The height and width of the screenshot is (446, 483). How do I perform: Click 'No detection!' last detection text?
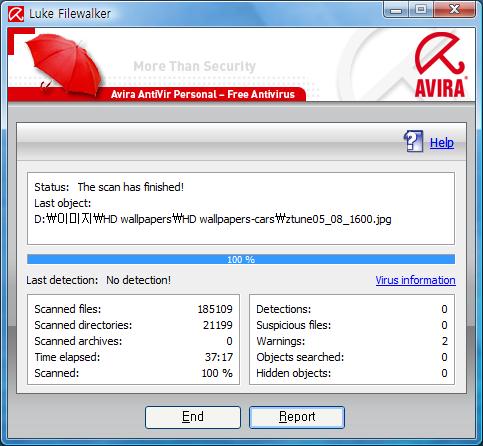(x=138, y=280)
